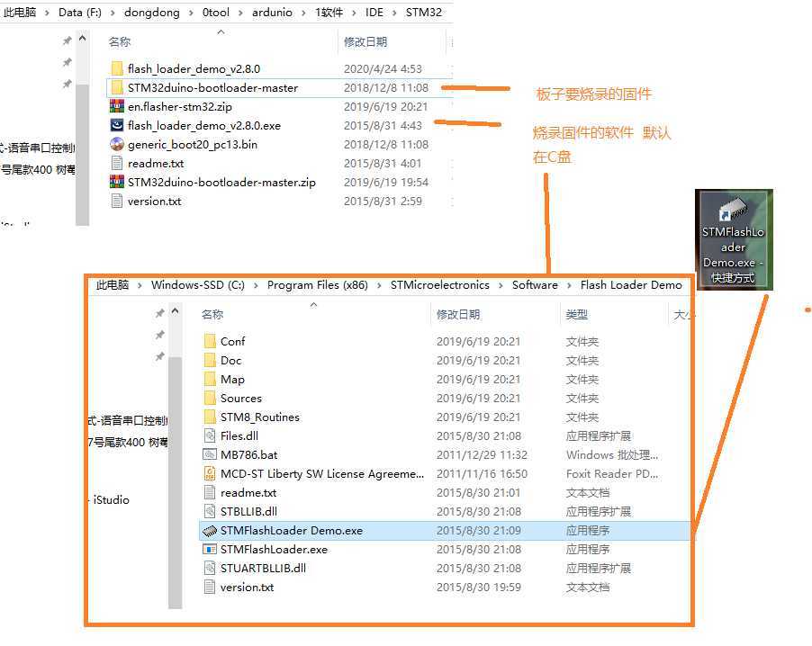Click the en.flasher-stm32.zip archive icon

[x=117, y=107]
